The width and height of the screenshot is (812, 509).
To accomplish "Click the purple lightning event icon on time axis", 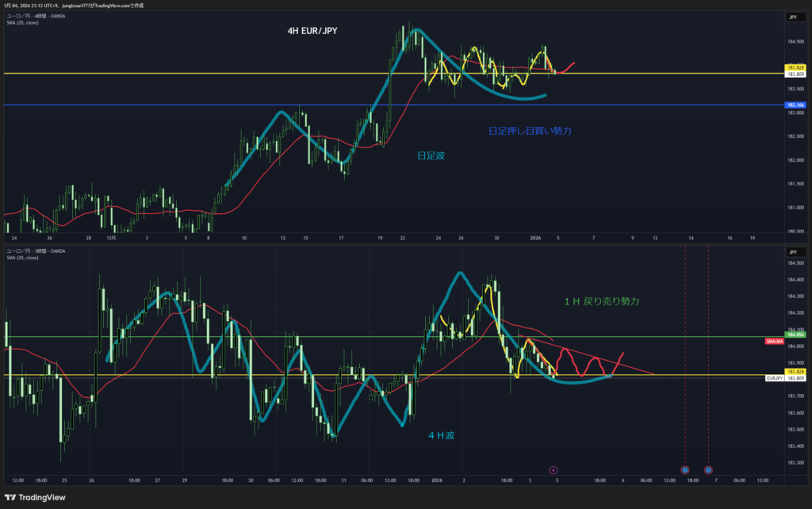I will [x=553, y=469].
